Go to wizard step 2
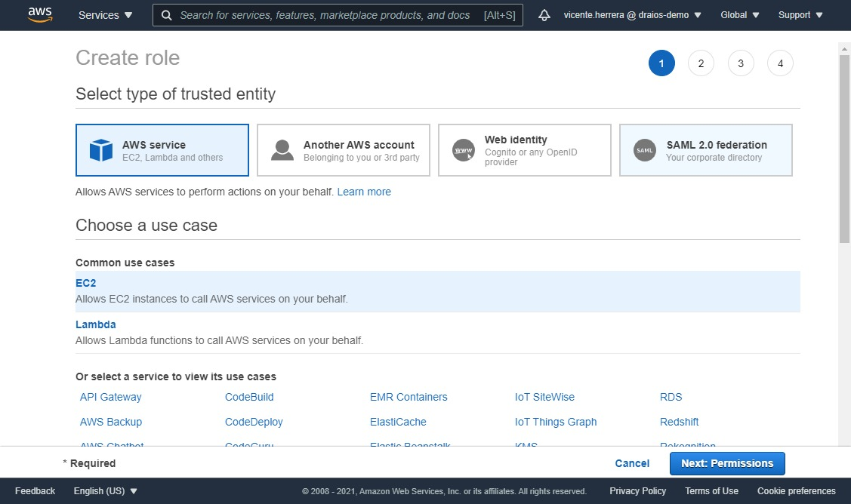This screenshot has height=504, width=851. 701,63
